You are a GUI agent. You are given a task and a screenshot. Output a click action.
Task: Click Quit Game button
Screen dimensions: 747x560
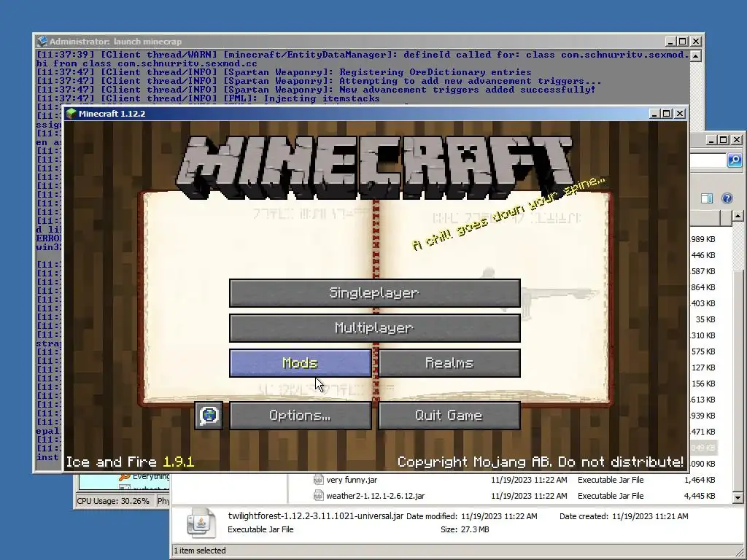pyautogui.click(x=449, y=416)
